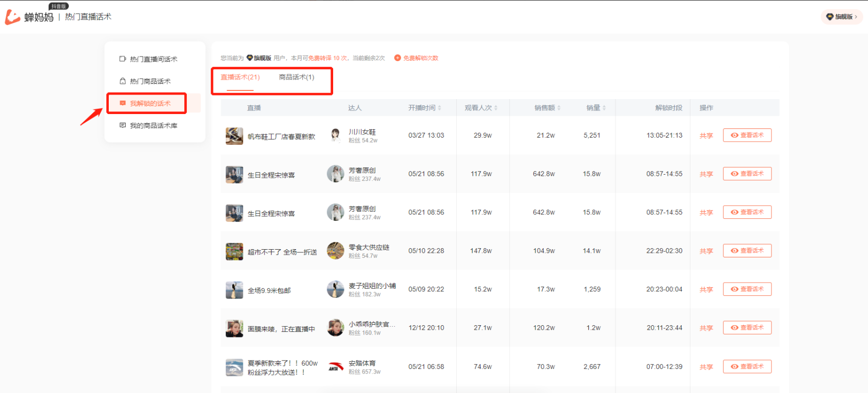Open 热门直播间话术 in the sidebar

click(x=153, y=59)
